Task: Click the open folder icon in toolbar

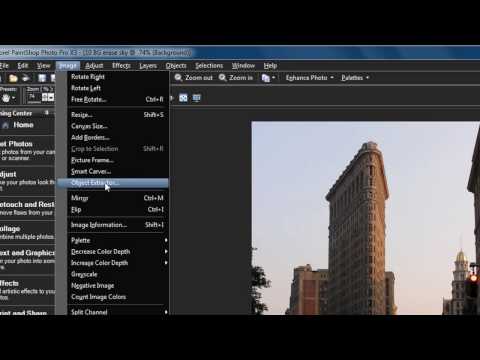Action: pos(13,78)
